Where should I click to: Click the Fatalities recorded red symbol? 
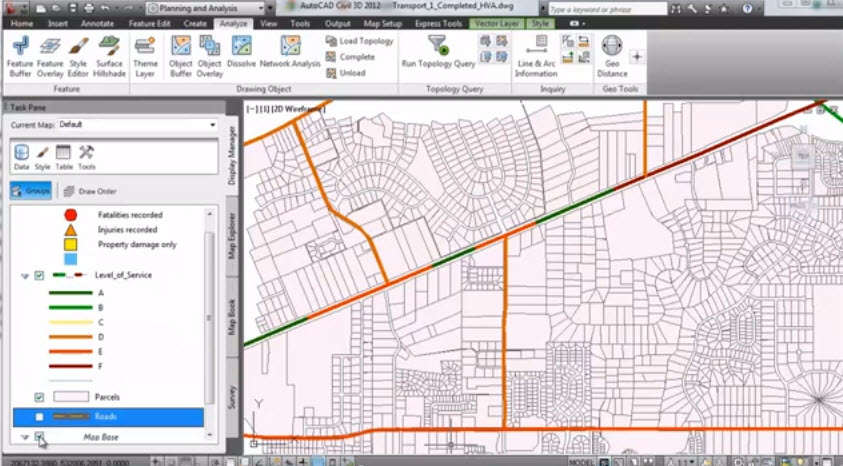70,215
